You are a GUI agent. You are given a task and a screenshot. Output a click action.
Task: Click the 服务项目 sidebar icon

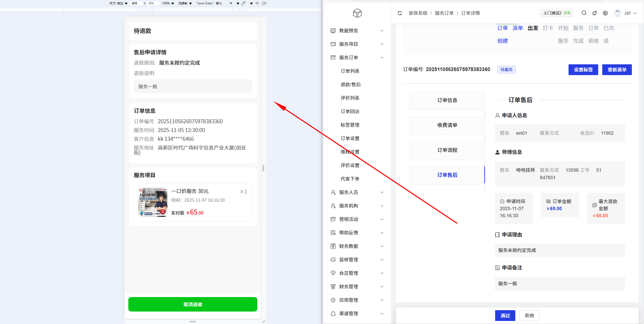click(x=333, y=44)
